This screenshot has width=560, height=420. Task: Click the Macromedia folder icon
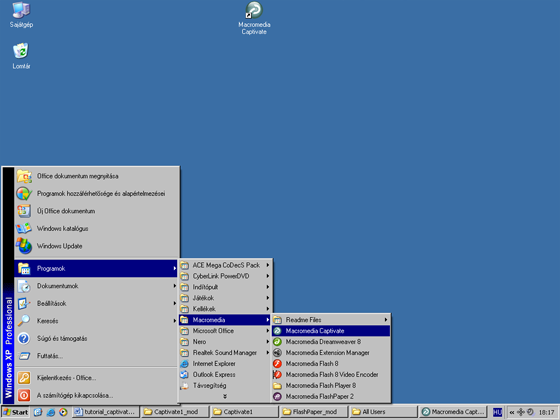(x=184, y=320)
